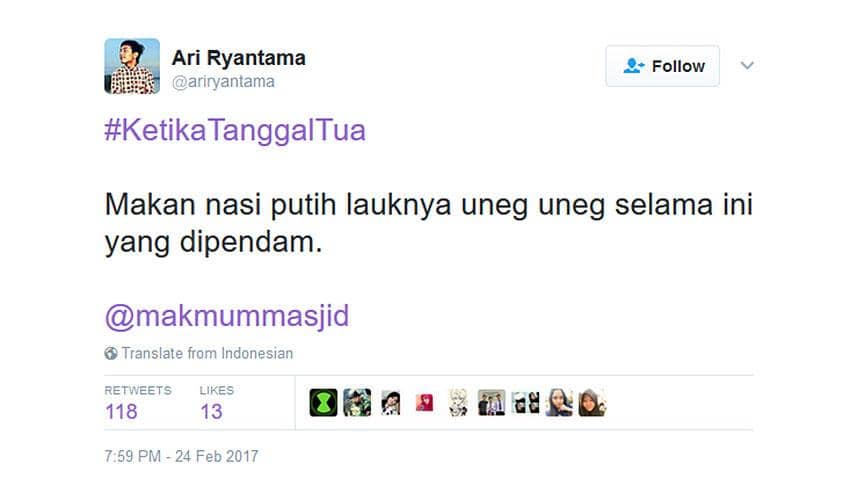850x478 pixels.
Task: Open the Ari Ryantama display name link
Action: click(239, 58)
